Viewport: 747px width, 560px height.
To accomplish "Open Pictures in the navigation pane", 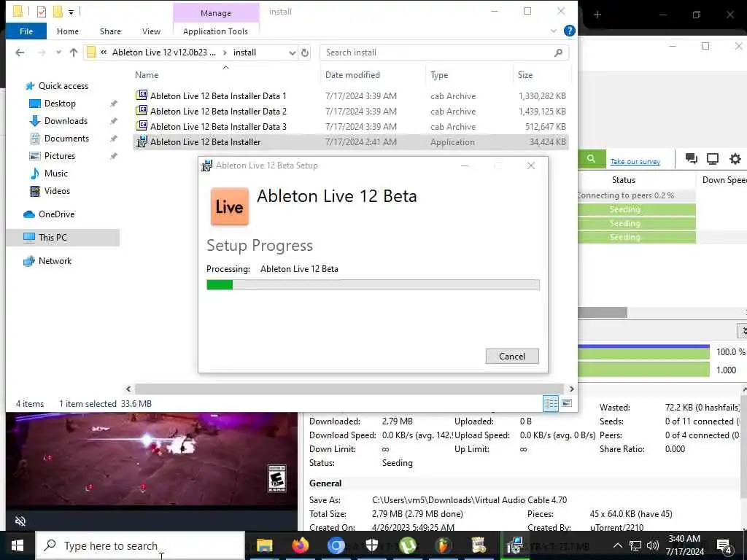I will coord(60,156).
